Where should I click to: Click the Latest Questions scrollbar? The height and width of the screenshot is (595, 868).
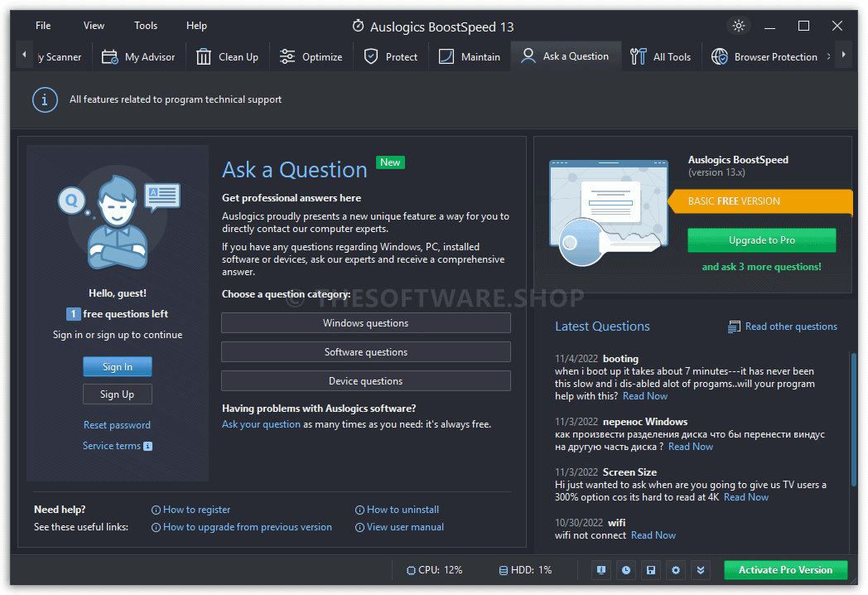pos(853,419)
